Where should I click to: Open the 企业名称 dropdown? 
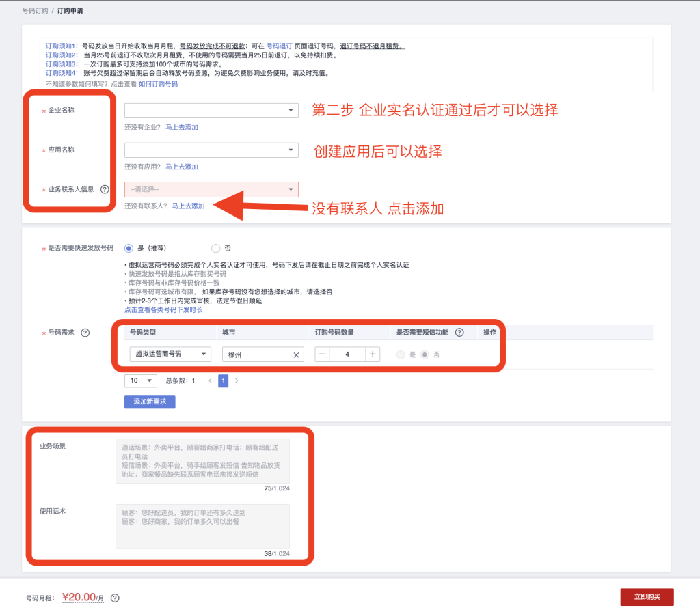point(211,110)
